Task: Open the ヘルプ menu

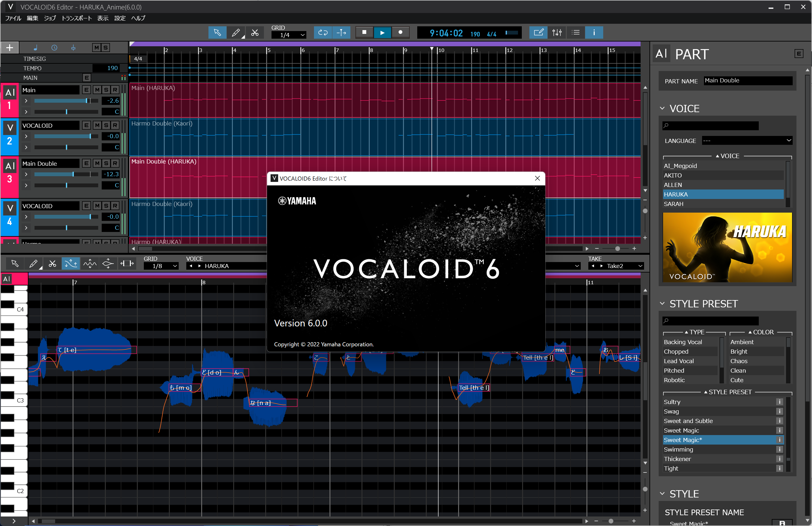Action: click(x=138, y=18)
